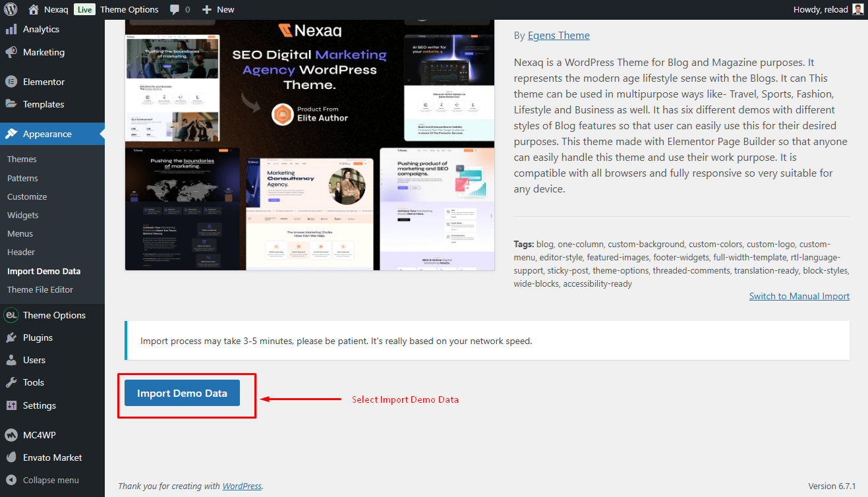Open Patterns submenu item
Screen dimensions: 868x497
22,178
